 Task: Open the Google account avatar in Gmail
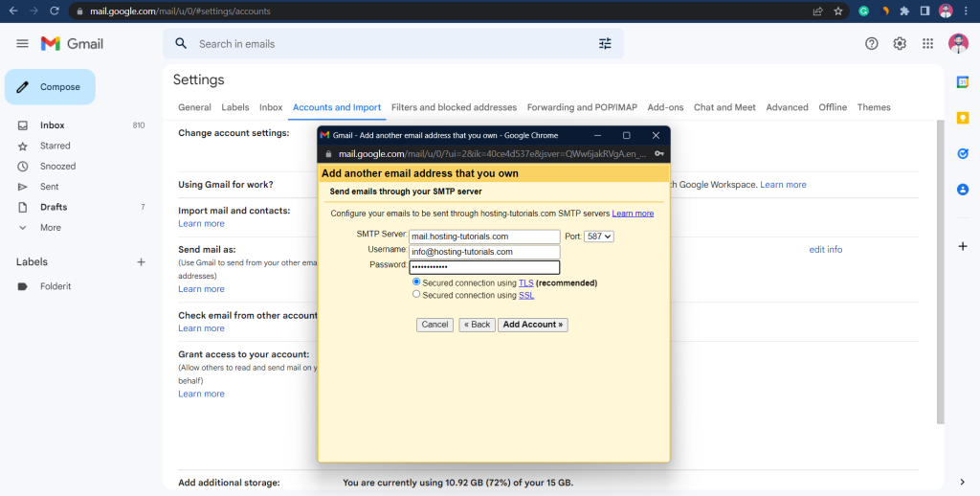tap(958, 44)
